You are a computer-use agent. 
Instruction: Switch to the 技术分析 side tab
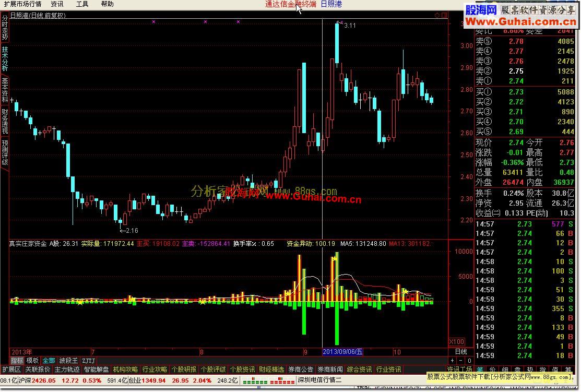click(x=5, y=58)
